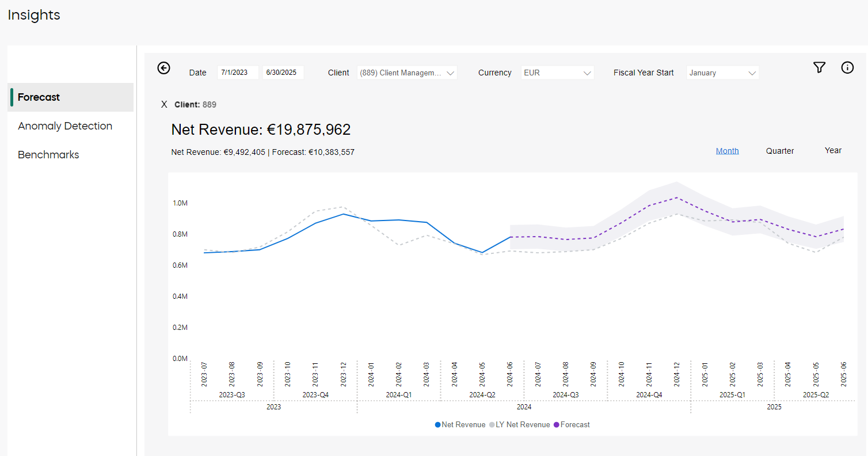Click the 2025 year axis label

774,407
